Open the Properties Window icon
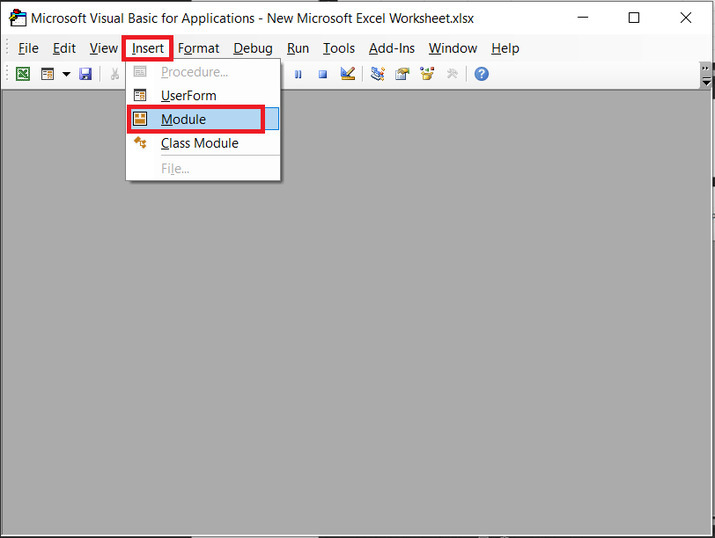 402,73
